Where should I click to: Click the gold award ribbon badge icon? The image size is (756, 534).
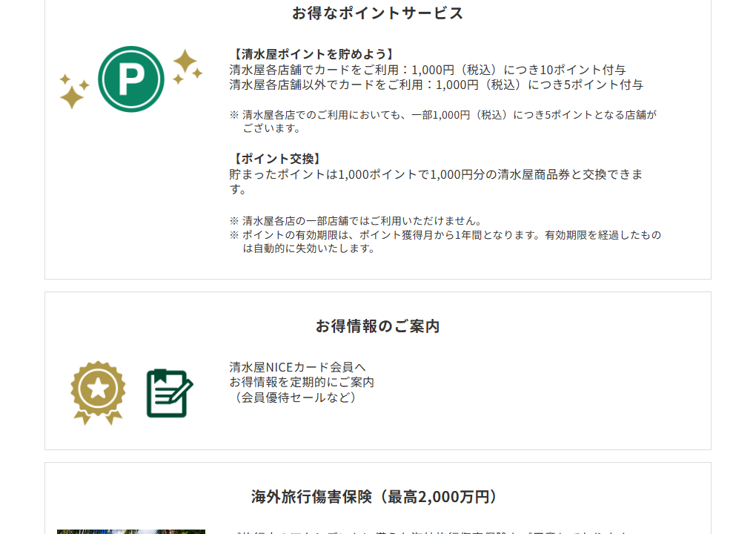(98, 393)
